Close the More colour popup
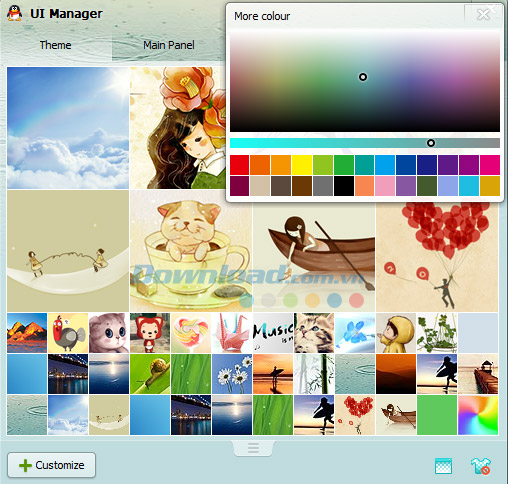The height and width of the screenshot is (484, 508). [x=483, y=15]
